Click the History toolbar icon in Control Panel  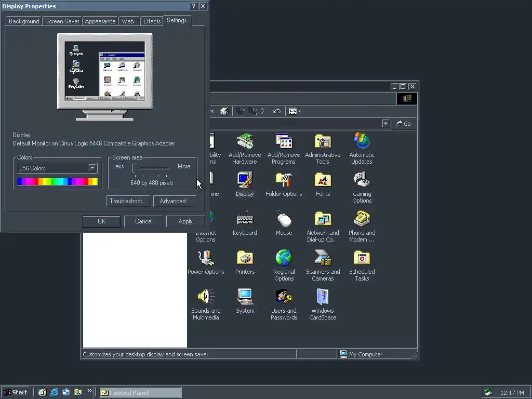(x=224, y=111)
